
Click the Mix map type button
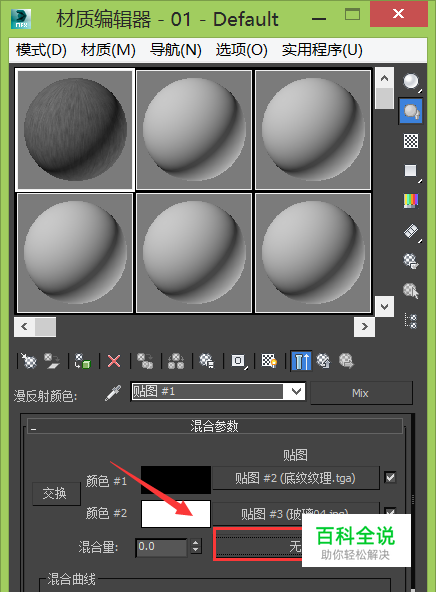[x=361, y=393]
